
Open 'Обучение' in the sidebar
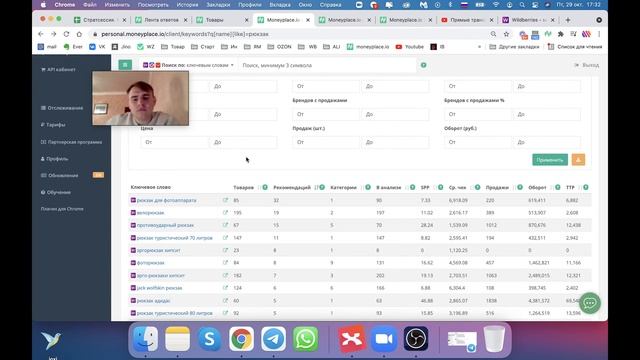click(x=56, y=192)
